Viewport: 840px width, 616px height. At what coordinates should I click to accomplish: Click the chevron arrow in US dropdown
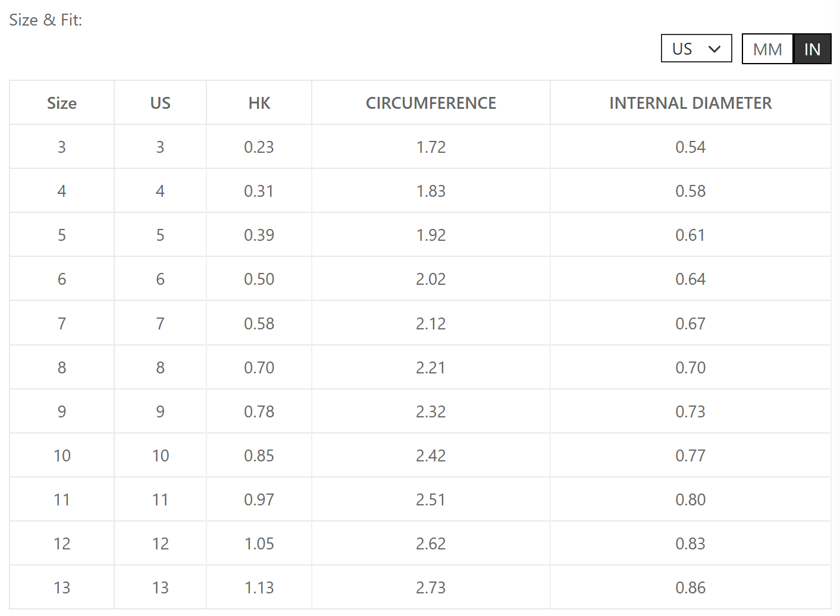click(714, 49)
